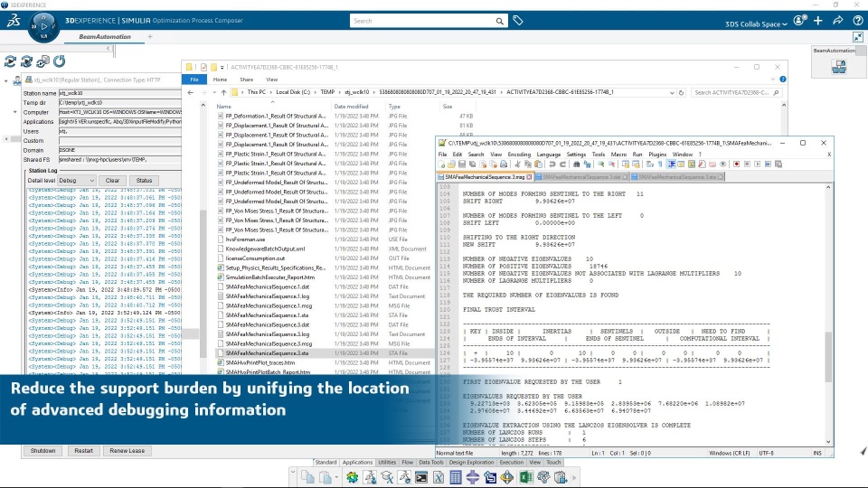The width and height of the screenshot is (868, 488).
Task: Click the share arrow icon in top bar
Action: [838, 21]
